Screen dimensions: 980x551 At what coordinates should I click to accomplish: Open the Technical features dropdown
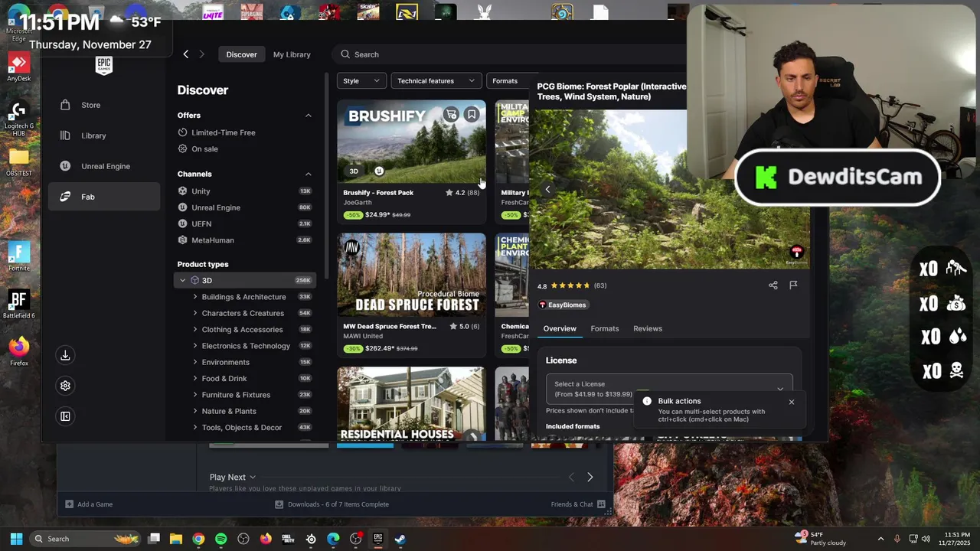(x=436, y=80)
